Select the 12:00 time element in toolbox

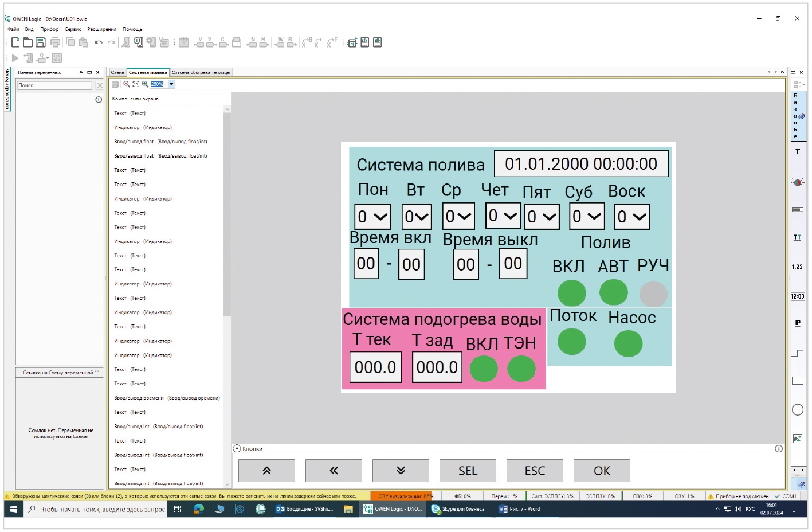798,296
